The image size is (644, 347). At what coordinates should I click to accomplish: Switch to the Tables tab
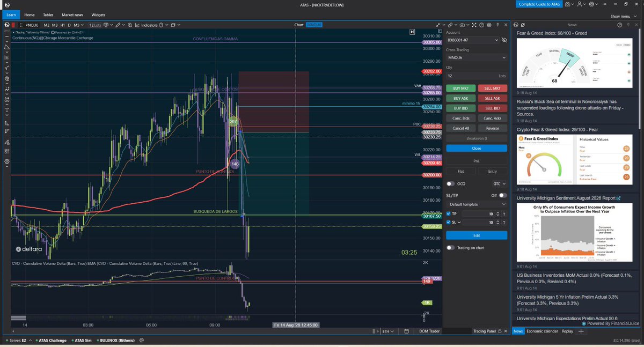point(49,15)
